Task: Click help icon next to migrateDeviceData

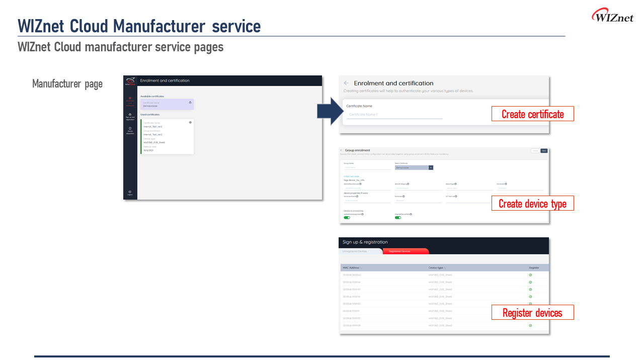Action: [x=411, y=214]
